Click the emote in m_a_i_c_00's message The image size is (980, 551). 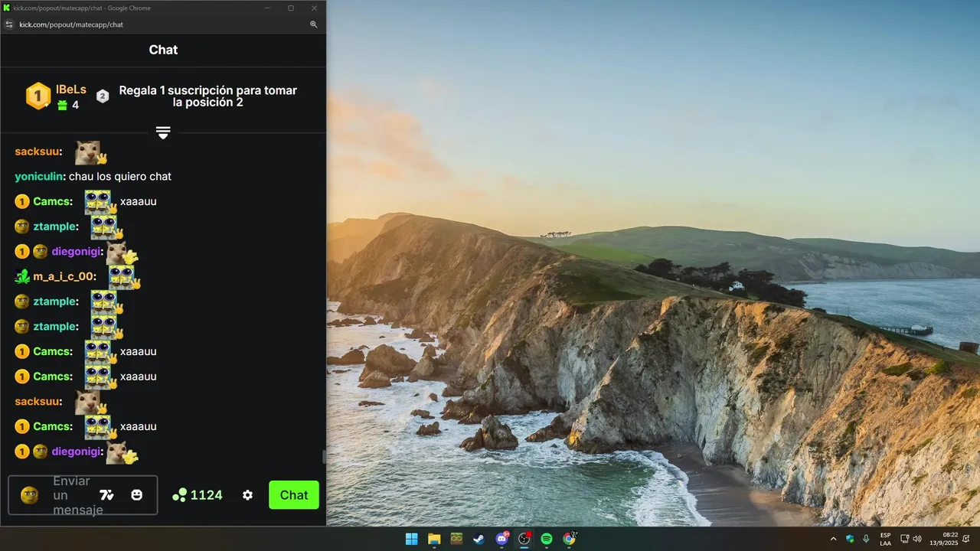click(x=122, y=276)
